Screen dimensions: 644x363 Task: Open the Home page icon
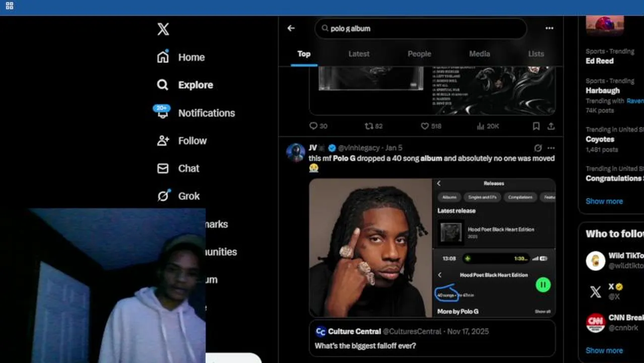[163, 56]
